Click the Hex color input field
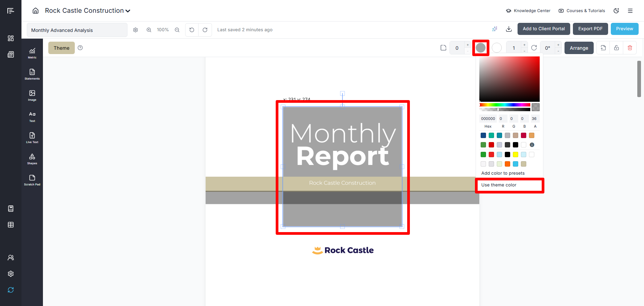Screen dimensions: 644x306 pyautogui.click(x=488, y=119)
